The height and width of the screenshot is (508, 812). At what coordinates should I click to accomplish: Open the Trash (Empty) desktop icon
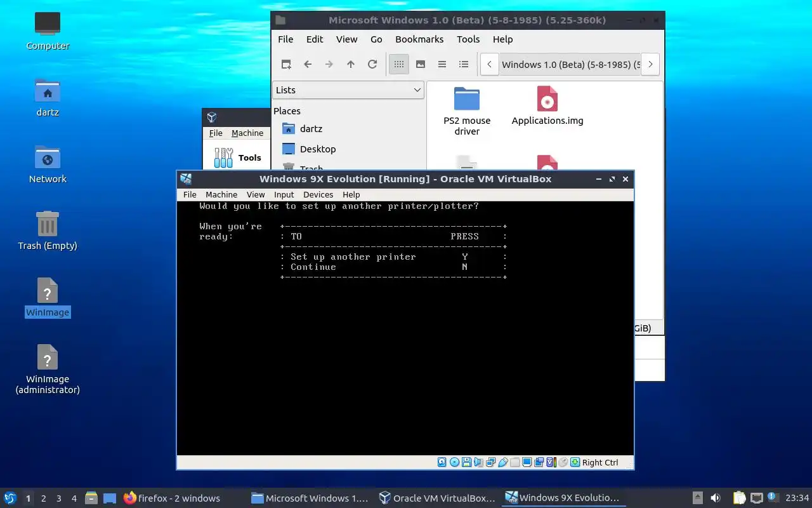coord(48,231)
